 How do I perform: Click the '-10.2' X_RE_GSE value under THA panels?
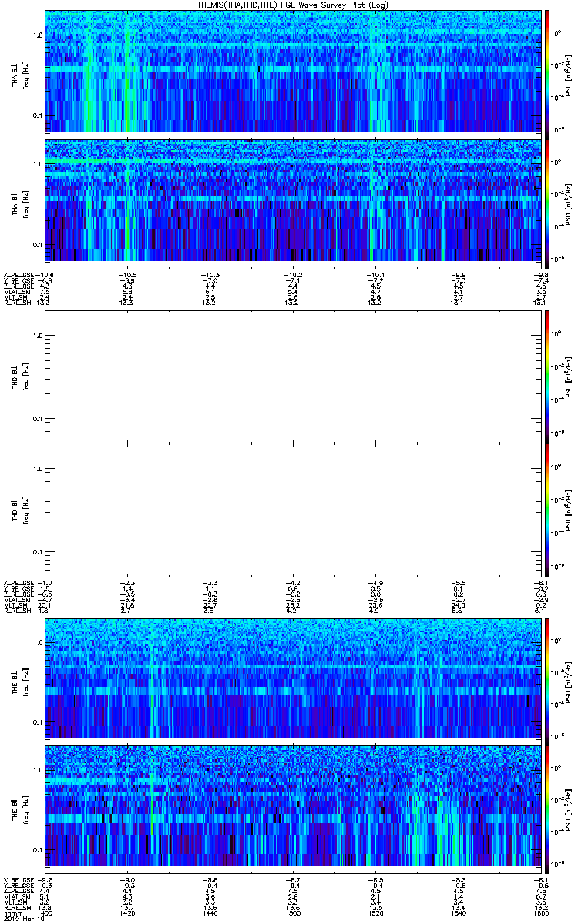[x=292, y=275]
